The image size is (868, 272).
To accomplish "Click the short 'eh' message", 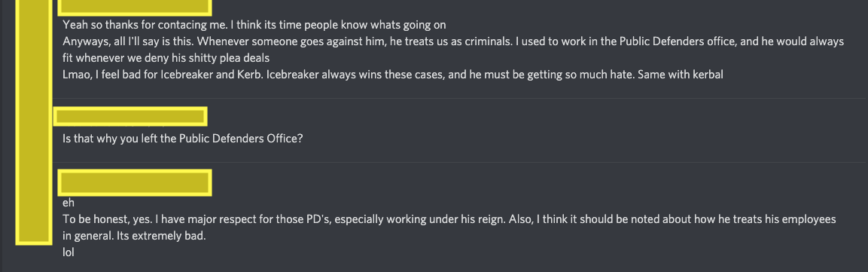I will (x=69, y=203).
